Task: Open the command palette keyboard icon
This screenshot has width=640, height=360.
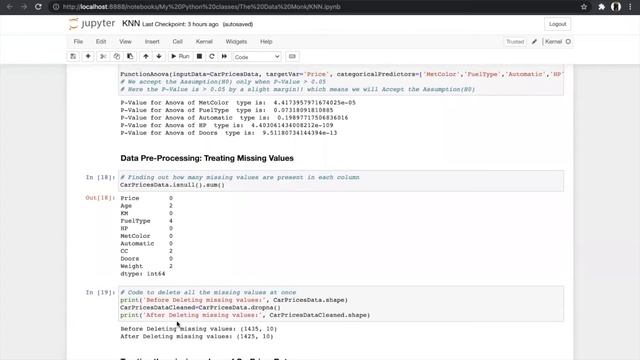Action: (x=292, y=57)
